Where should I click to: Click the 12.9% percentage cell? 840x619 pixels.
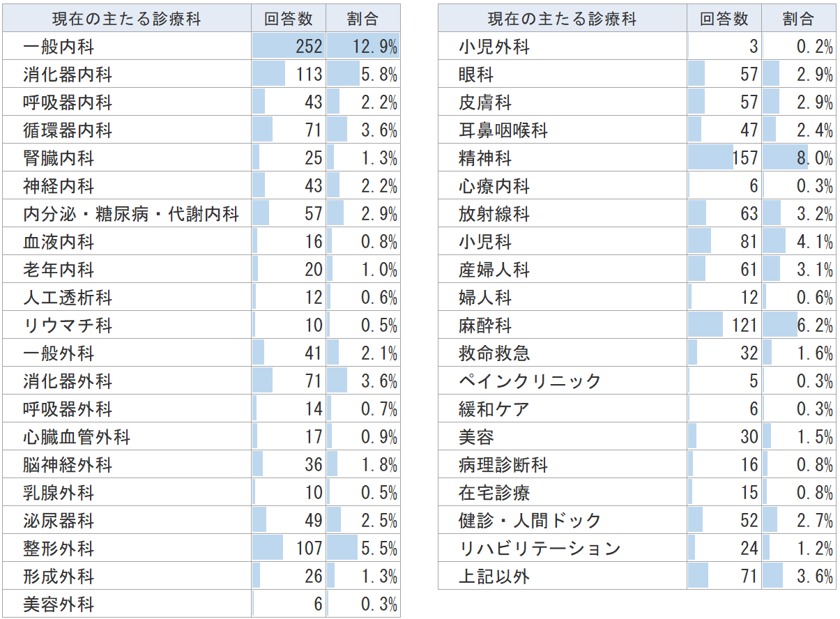[x=362, y=47]
